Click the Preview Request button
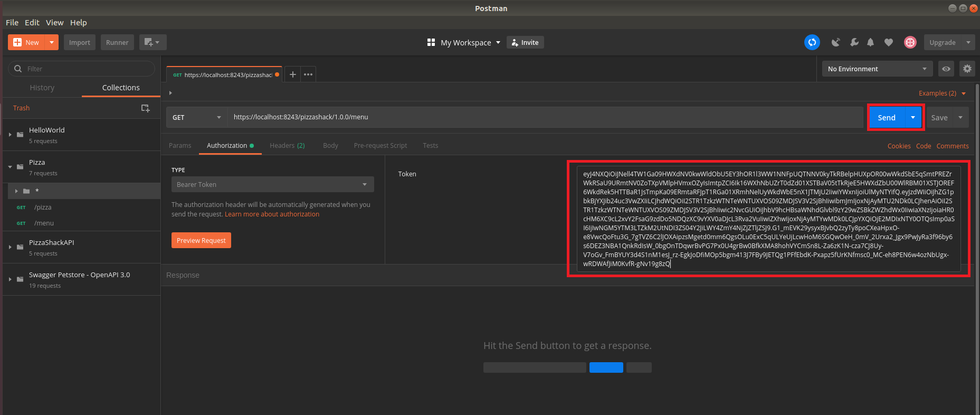Screen dimensions: 980x415 [201, 240]
